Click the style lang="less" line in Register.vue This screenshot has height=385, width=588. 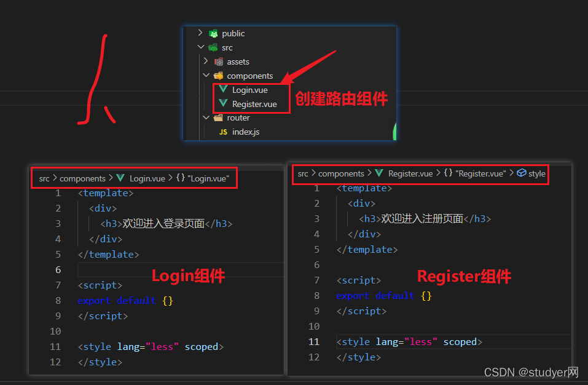pyautogui.click(x=409, y=342)
